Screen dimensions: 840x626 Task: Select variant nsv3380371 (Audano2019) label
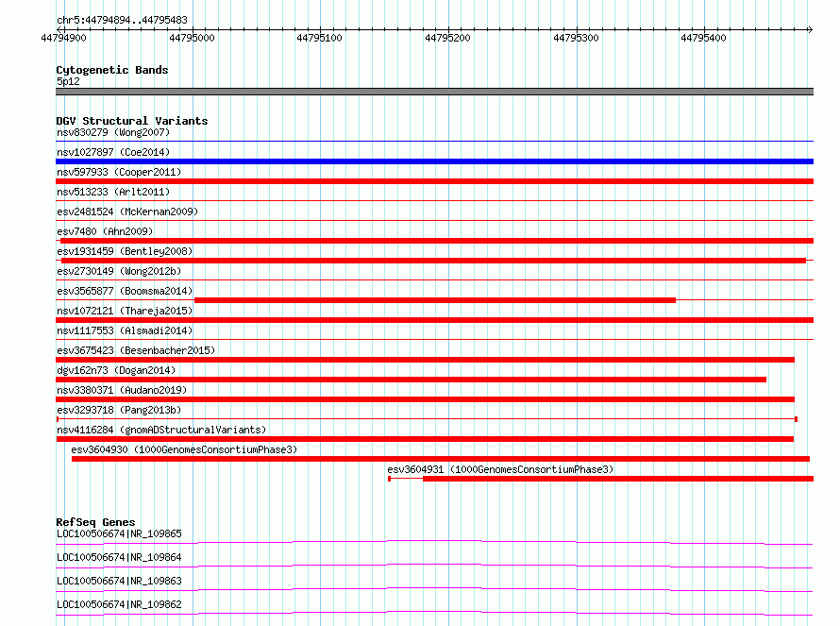click(x=122, y=390)
